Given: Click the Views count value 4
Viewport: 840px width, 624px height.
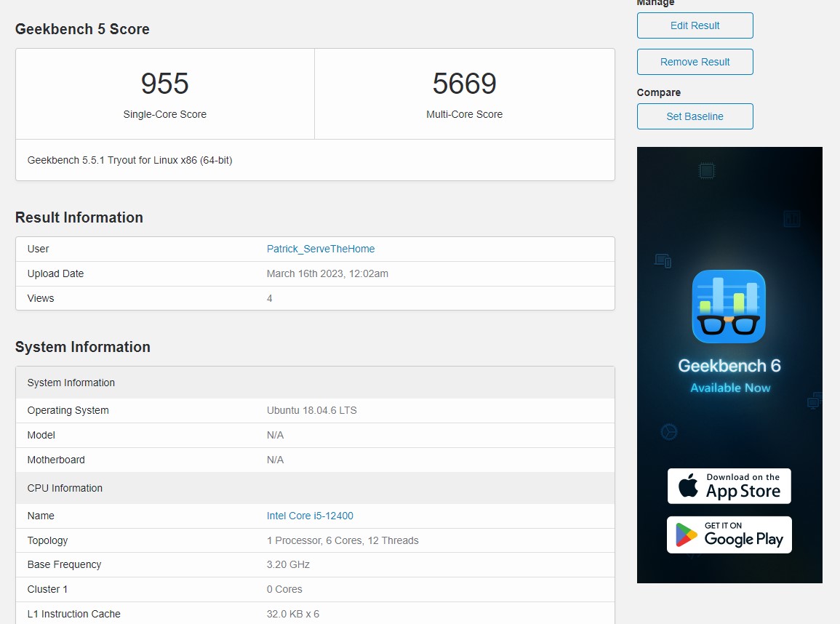Looking at the screenshot, I should coord(270,299).
